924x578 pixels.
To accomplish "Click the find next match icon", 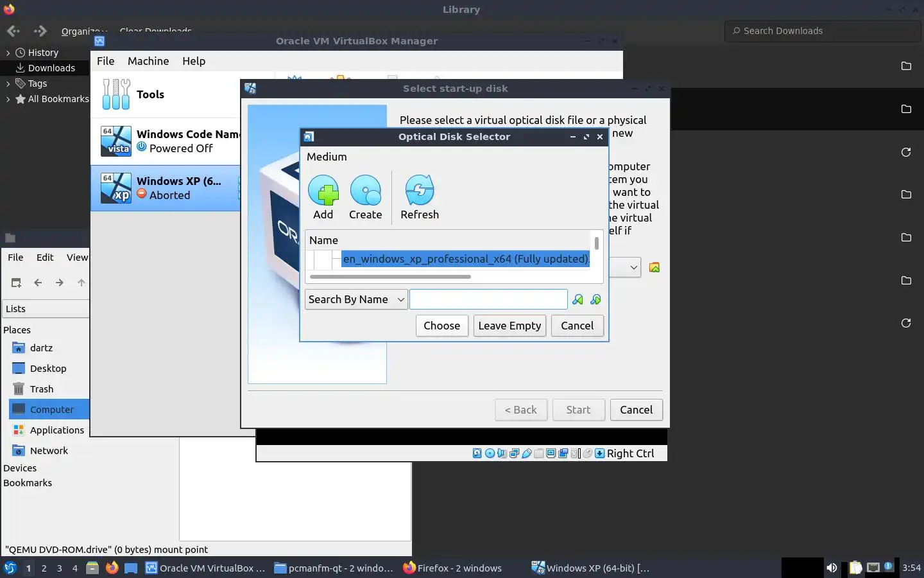I will tap(596, 299).
